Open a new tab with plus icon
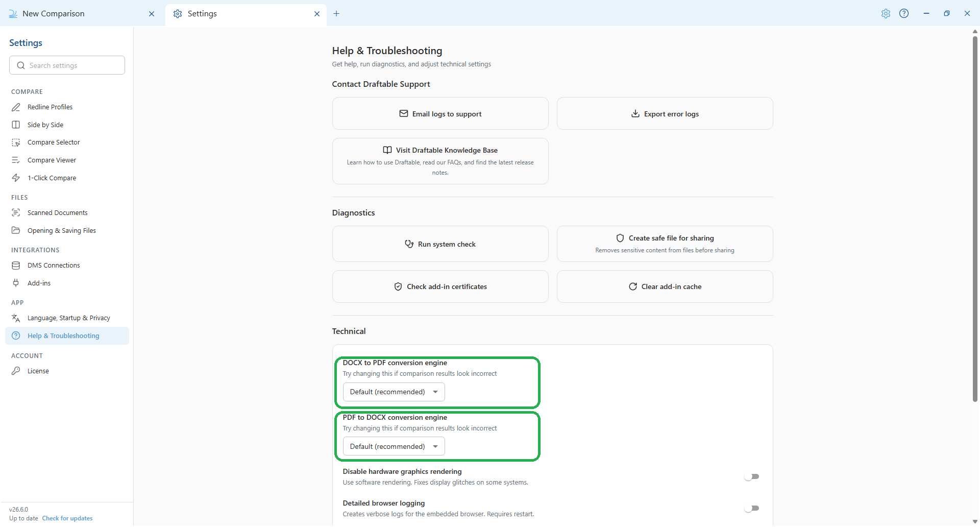Viewport: 980px width, 527px height. (x=336, y=14)
